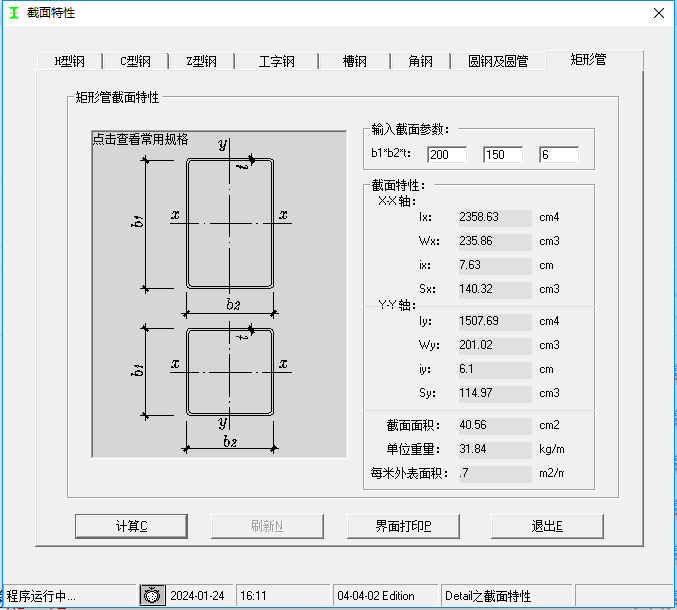Click the 计算C button
Screen dimensions: 677x610
coord(131,526)
